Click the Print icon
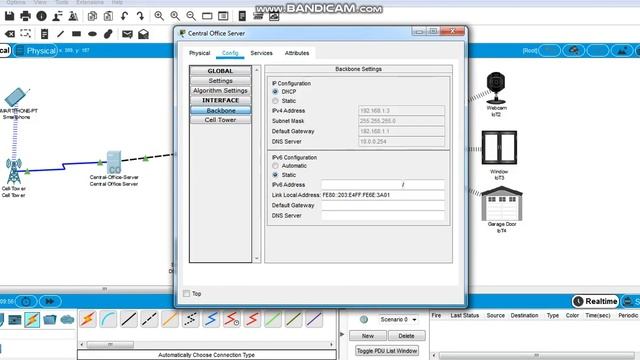Viewport: 640px width, 360px height. click(x=25, y=16)
